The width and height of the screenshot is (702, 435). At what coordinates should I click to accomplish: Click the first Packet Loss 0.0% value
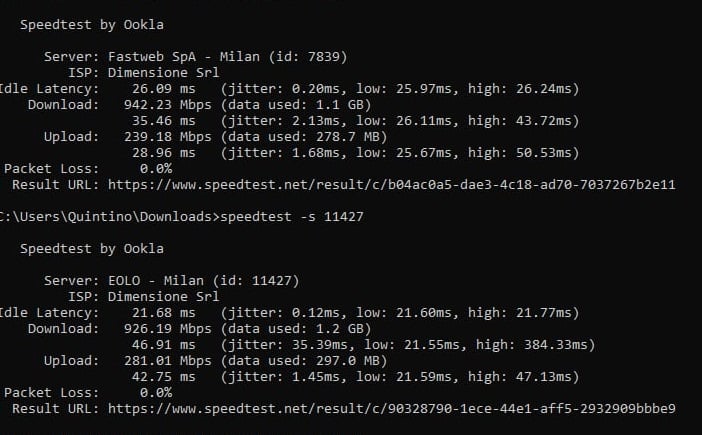[156, 169]
